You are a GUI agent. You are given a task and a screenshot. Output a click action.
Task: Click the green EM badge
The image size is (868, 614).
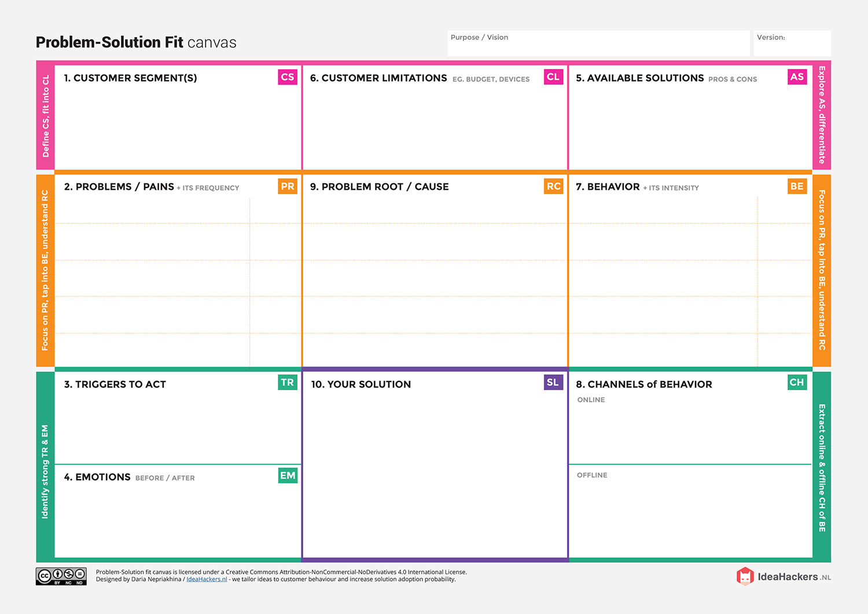(288, 476)
